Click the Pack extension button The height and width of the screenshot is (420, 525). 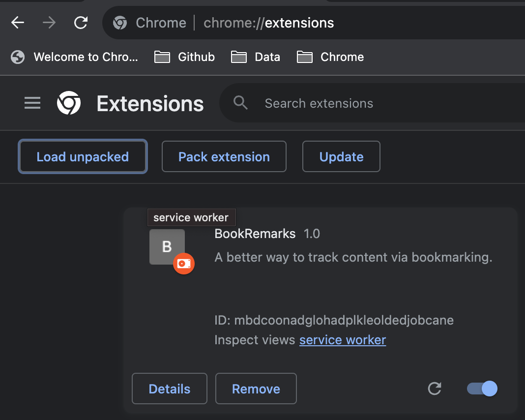224,157
